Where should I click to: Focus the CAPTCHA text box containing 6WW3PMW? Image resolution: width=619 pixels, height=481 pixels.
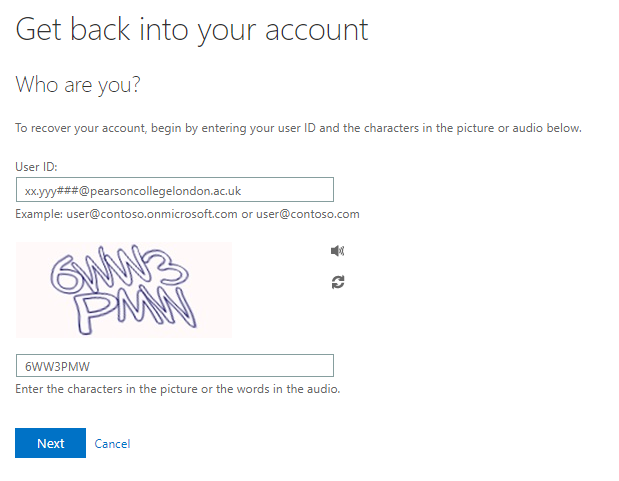(x=175, y=366)
